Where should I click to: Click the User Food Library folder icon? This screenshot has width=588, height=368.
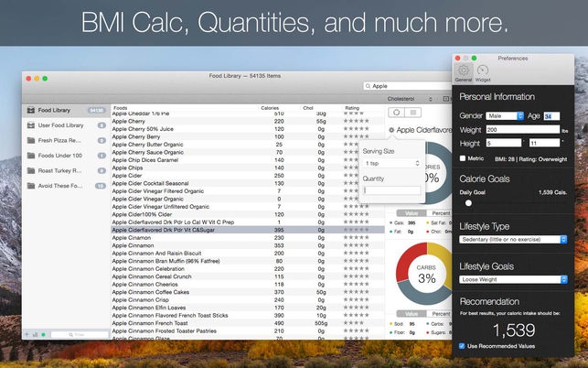31,125
